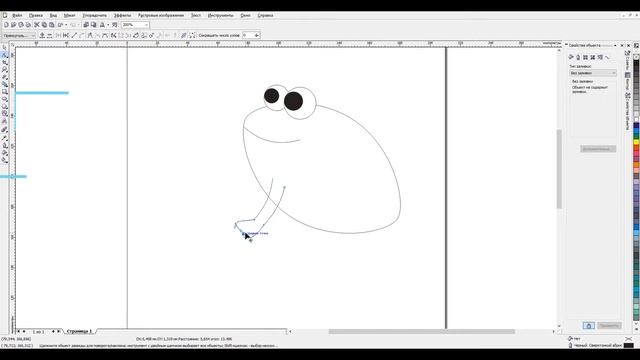
Task: Expand the Свойства объекта docker options arrow
Action: [615, 45]
